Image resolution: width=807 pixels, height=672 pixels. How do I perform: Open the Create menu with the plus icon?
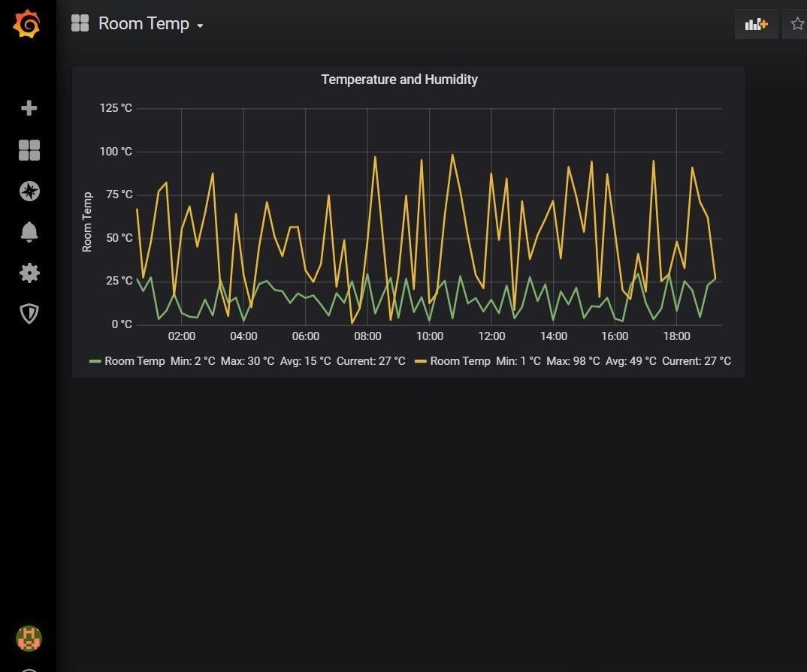point(29,108)
